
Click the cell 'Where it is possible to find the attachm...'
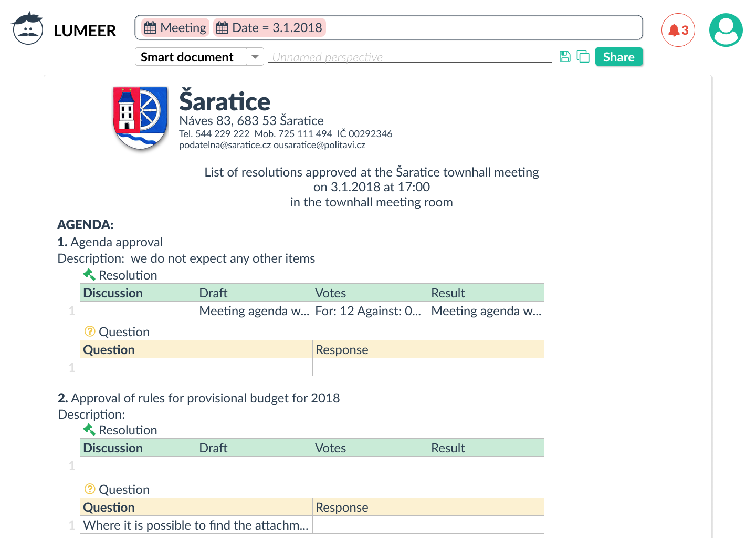196,525
